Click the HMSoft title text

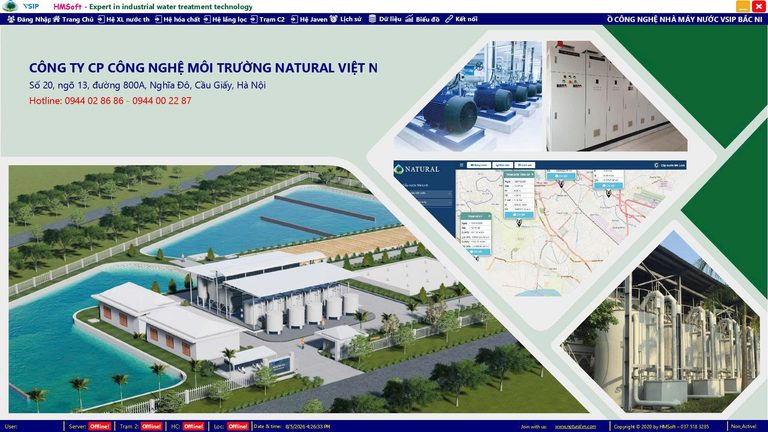point(68,7)
